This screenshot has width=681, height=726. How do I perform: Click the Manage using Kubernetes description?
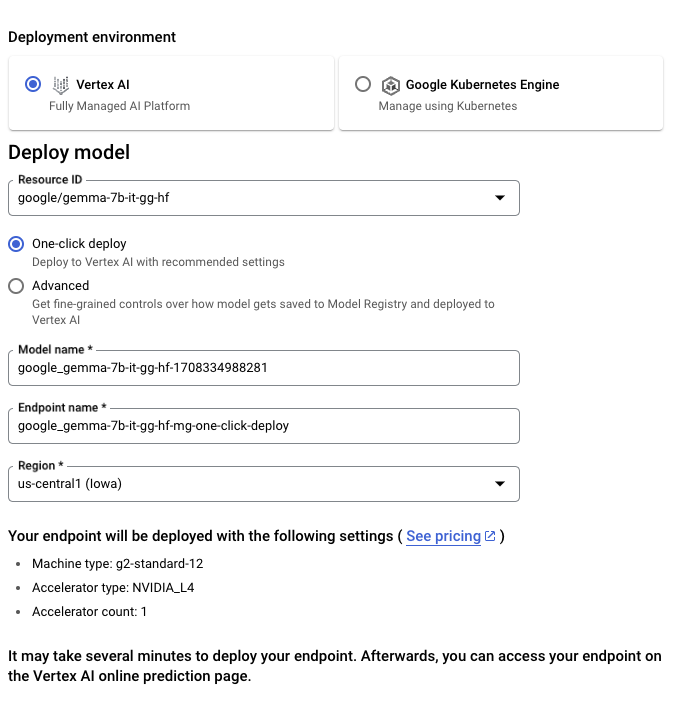[447, 106]
